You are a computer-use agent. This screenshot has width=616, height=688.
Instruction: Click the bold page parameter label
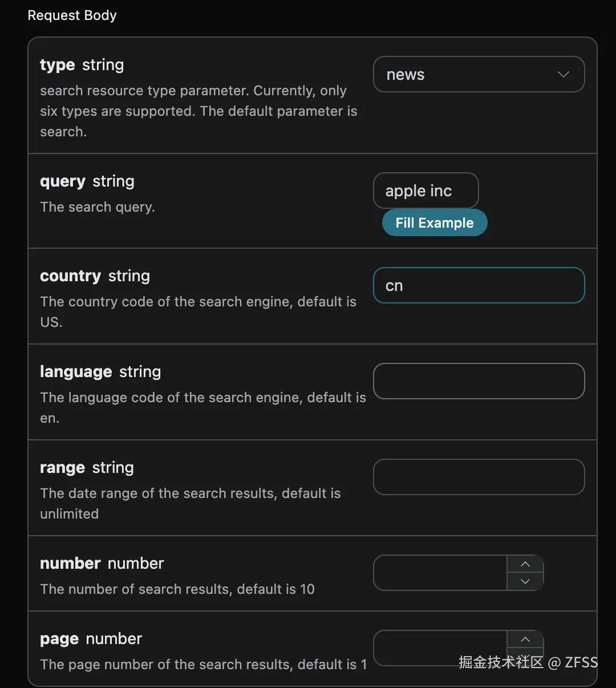tap(59, 639)
